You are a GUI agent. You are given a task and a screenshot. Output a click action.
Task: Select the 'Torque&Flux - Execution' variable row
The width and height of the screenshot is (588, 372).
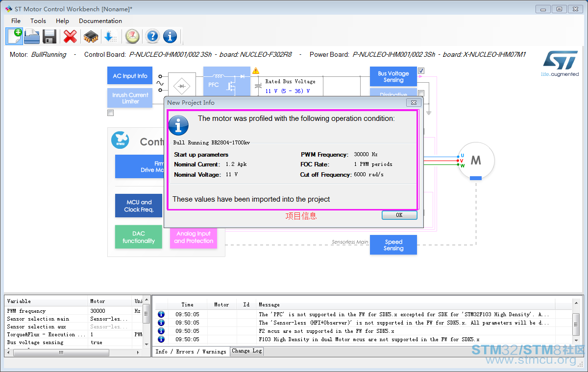(73, 334)
